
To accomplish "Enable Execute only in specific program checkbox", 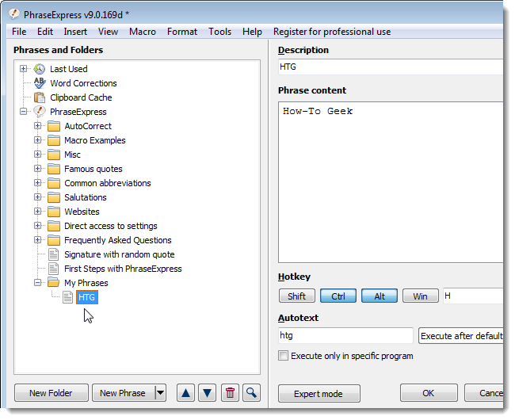I will tap(283, 356).
